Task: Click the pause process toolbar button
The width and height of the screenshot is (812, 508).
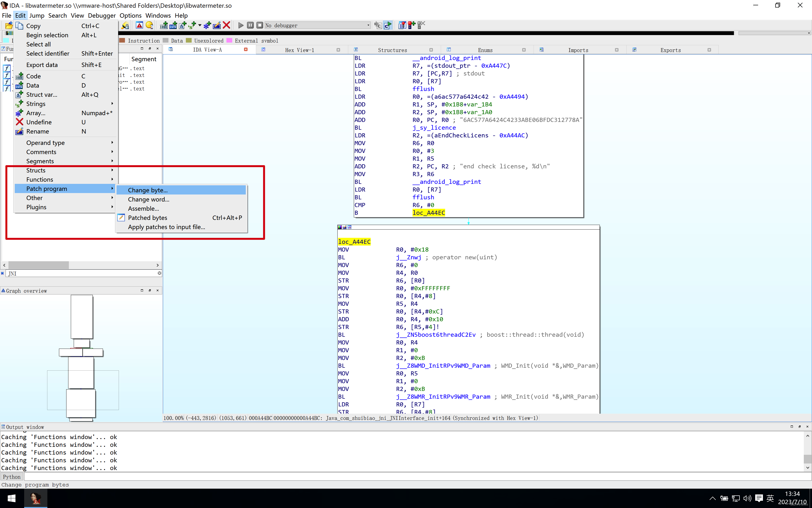Action: [250, 25]
